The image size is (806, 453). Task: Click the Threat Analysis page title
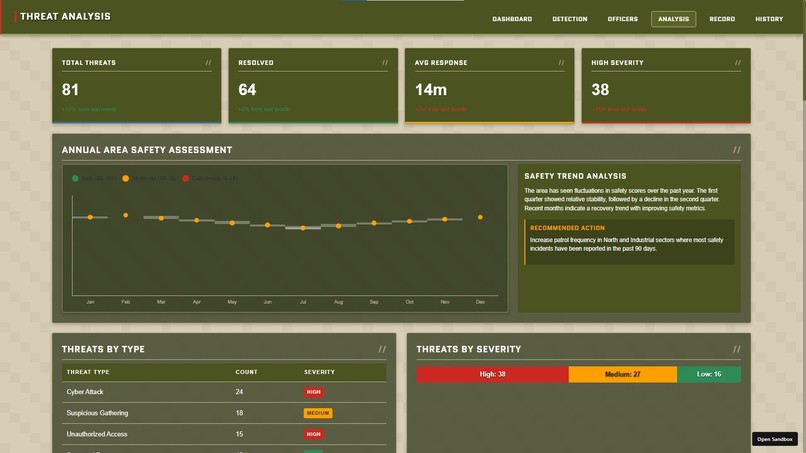click(x=65, y=16)
